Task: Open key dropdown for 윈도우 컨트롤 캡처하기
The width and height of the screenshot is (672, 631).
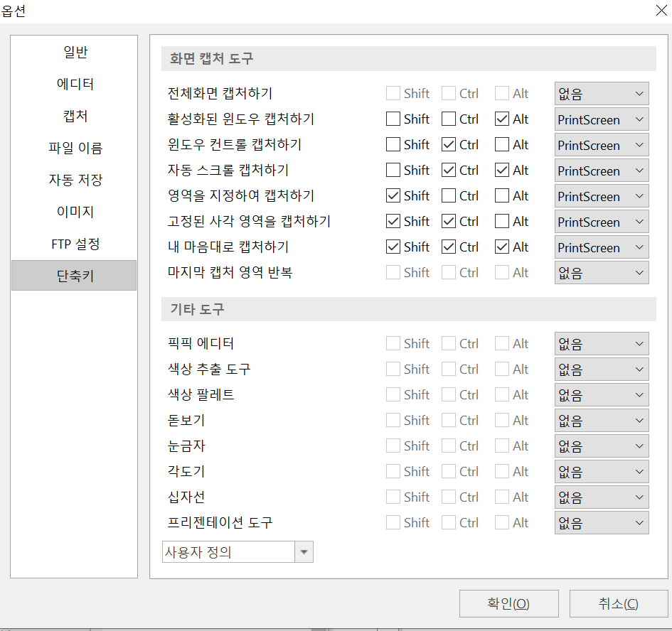Action: (x=602, y=145)
